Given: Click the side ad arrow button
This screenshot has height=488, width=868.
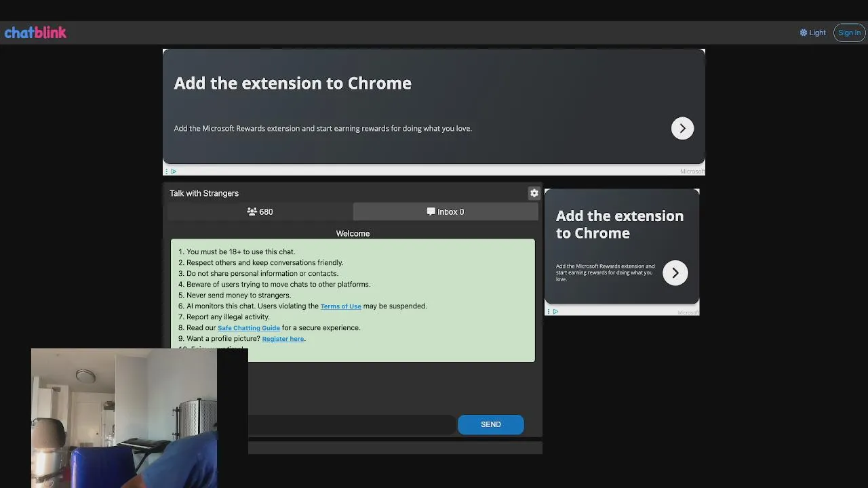Looking at the screenshot, I should point(675,273).
